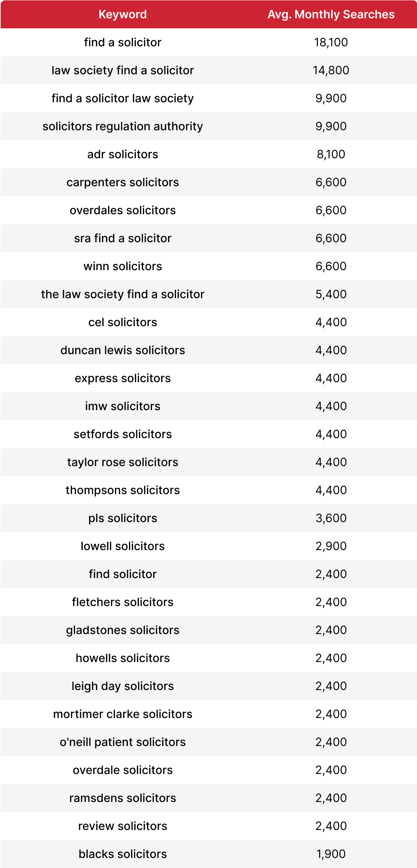The image size is (417, 868).
Task: Select the 'winn solicitors' row
Action: 209,266
